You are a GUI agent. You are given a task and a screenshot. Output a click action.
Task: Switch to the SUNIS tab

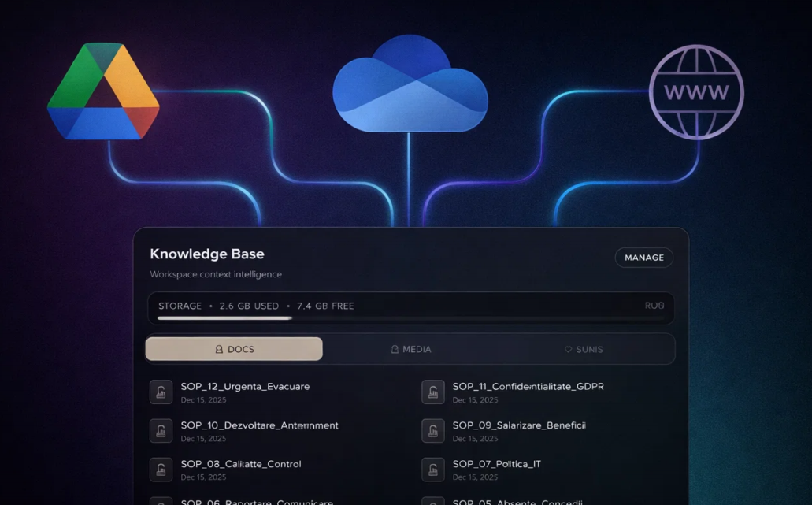click(x=584, y=349)
